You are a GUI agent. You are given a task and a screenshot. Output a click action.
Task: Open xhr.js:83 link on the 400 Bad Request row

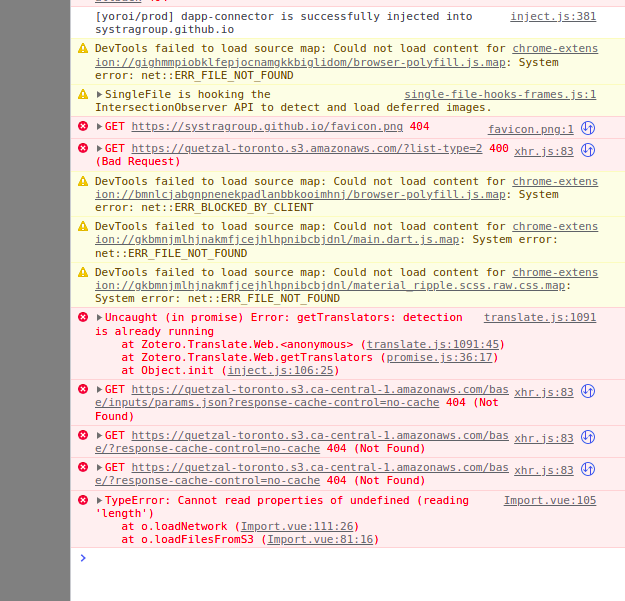[x=544, y=151]
